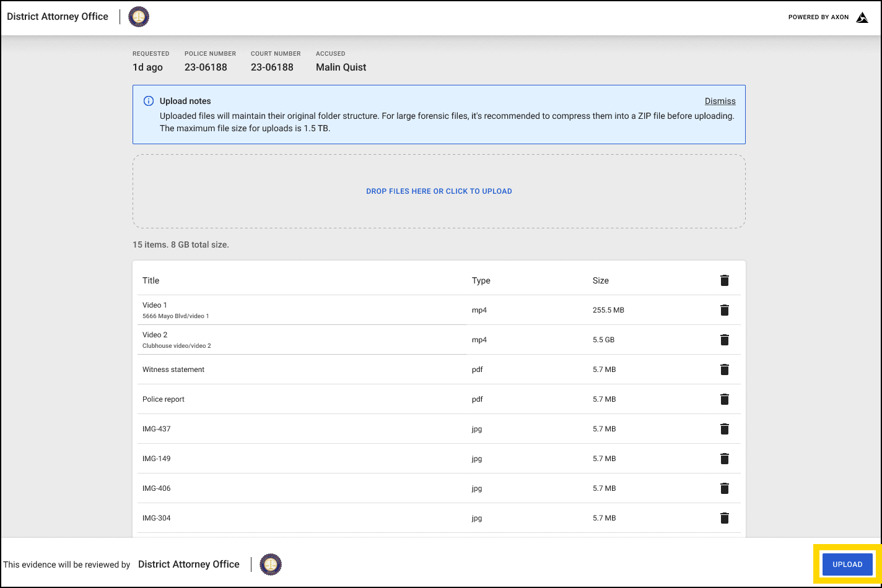This screenshot has height=588, width=882.
Task: Delete the Video 1 evidence file
Action: click(x=724, y=310)
